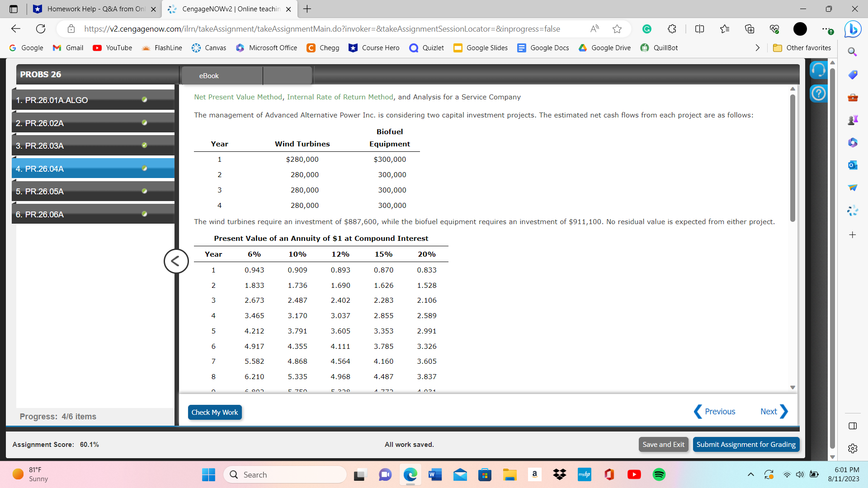Image resolution: width=868 pixels, height=488 pixels.
Task: Start Read aloud for the page
Action: (x=594, y=28)
